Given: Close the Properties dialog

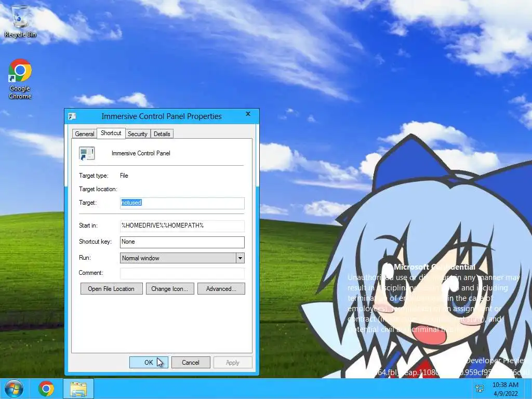Looking at the screenshot, I should (248, 114).
